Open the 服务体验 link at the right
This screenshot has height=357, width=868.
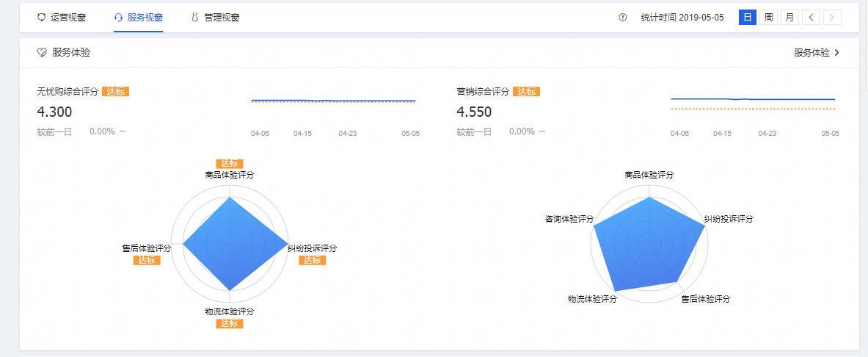pyautogui.click(x=817, y=53)
